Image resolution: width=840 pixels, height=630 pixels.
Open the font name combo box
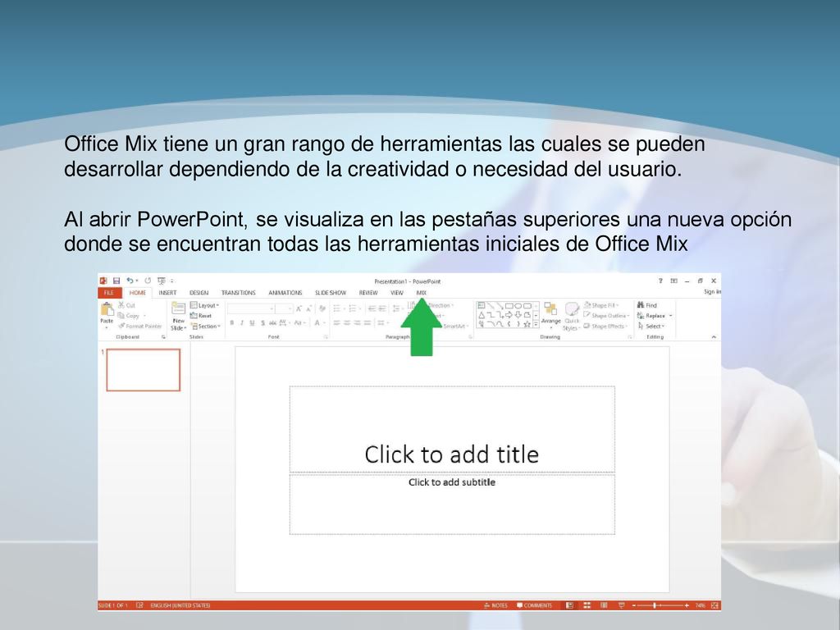tap(251, 308)
